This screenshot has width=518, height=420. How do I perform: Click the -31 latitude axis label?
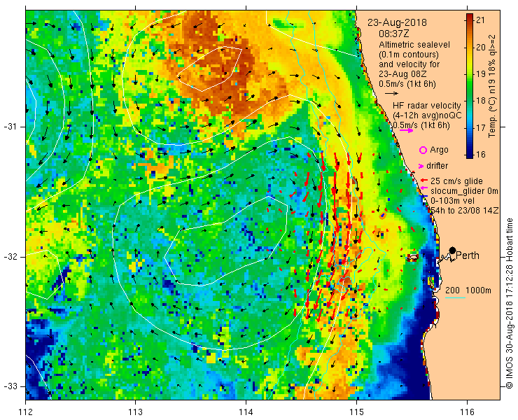[x=10, y=127]
